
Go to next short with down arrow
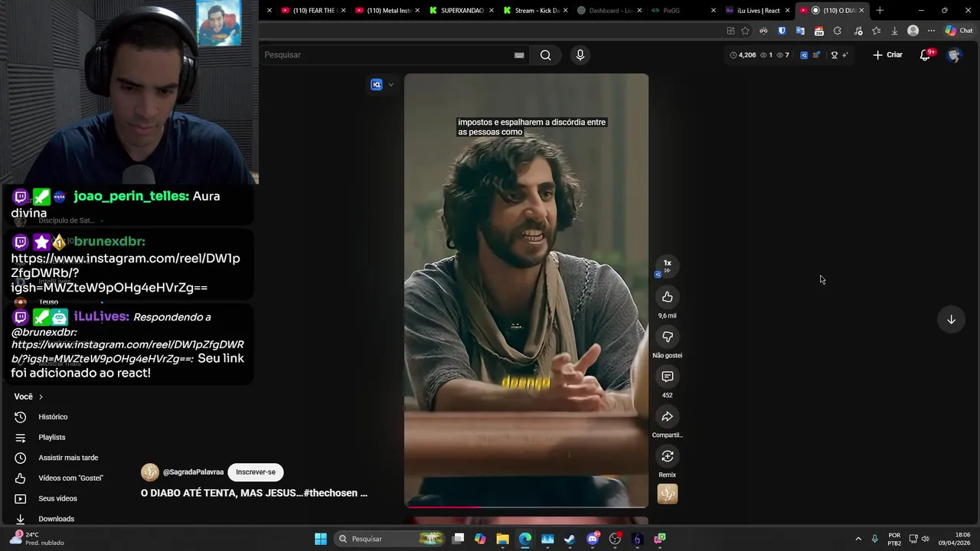[x=951, y=319]
